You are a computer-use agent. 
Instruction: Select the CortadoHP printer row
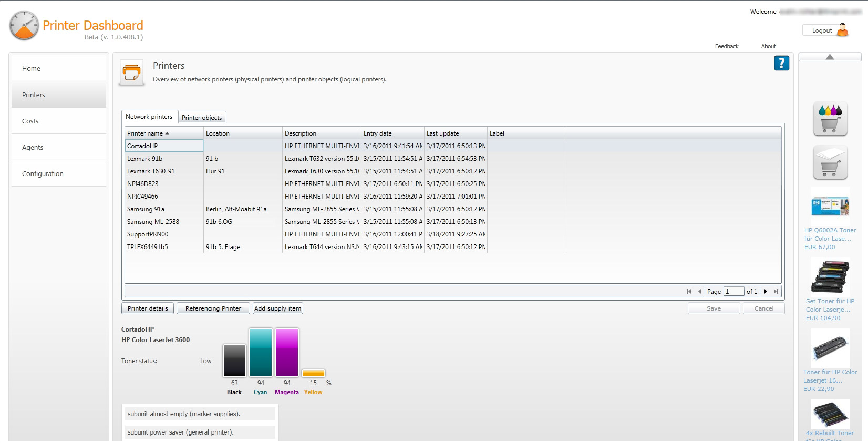(x=453, y=146)
